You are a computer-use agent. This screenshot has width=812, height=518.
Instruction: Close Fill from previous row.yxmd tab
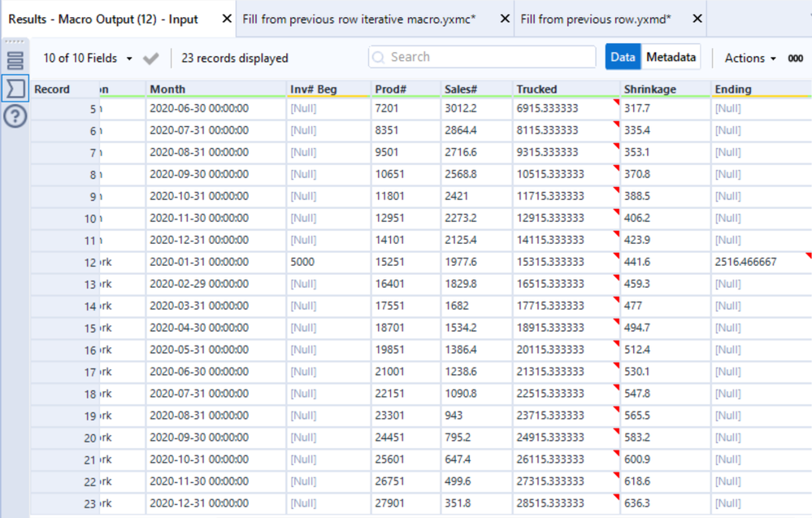(697, 19)
